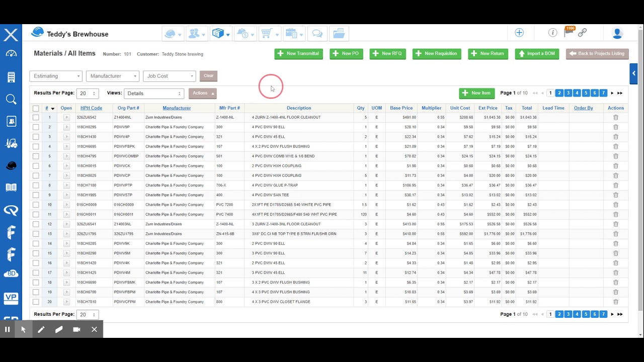Open the info icon in header
Viewport: 644px width, 362px height.
(x=553, y=33)
